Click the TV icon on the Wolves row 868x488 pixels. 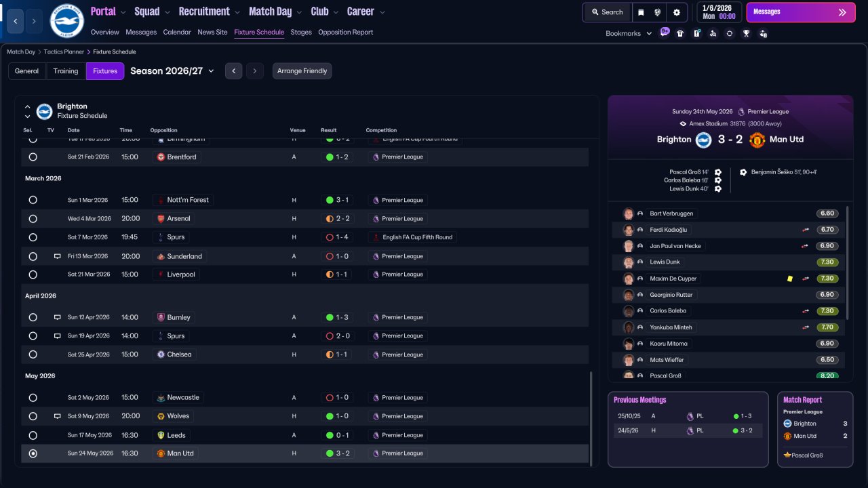coord(58,416)
